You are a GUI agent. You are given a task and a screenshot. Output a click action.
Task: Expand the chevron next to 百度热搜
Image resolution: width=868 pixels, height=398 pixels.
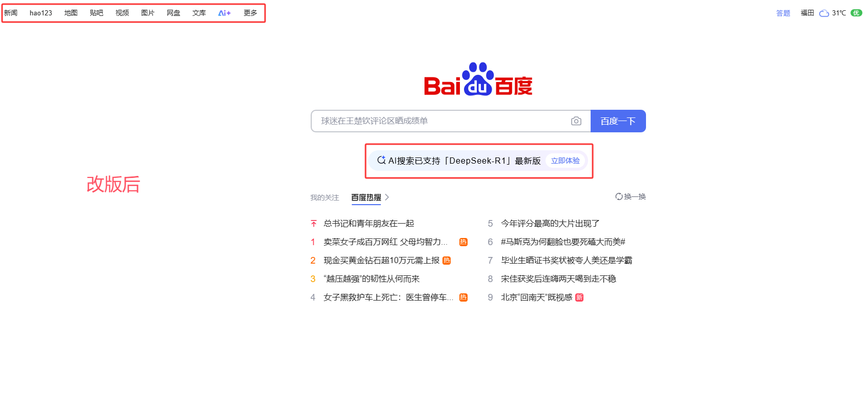click(x=387, y=197)
